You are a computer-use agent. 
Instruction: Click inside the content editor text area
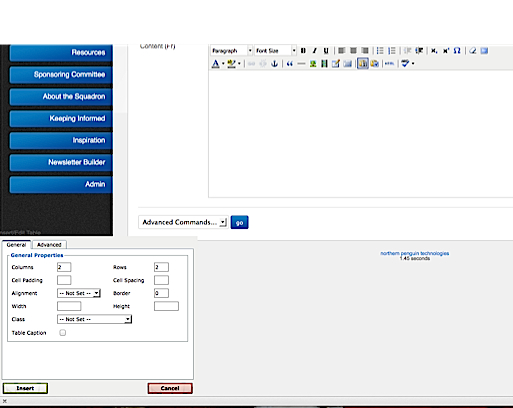coord(361,133)
